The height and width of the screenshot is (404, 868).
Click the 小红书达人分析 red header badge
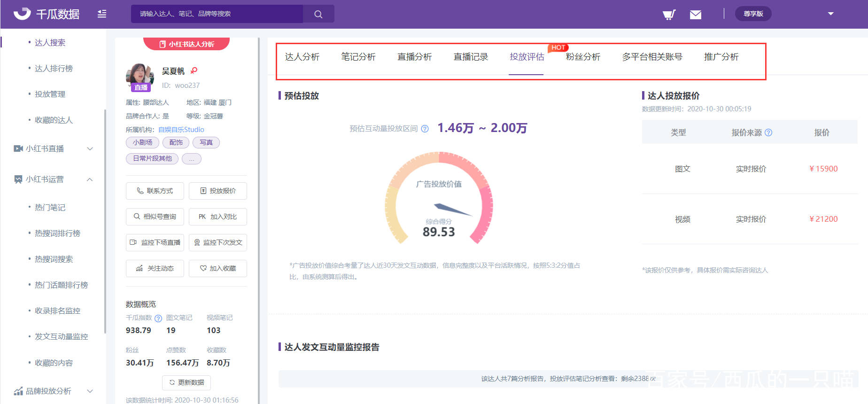[x=186, y=44]
